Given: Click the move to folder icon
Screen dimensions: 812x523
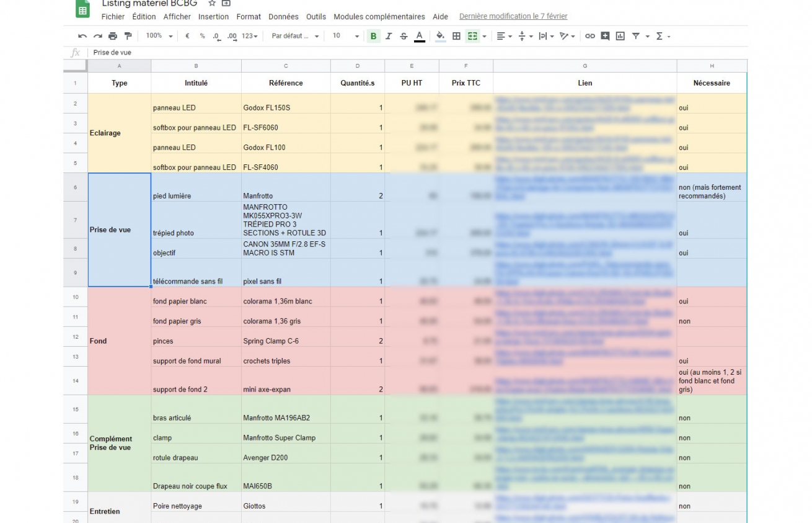Looking at the screenshot, I should (x=226, y=3).
